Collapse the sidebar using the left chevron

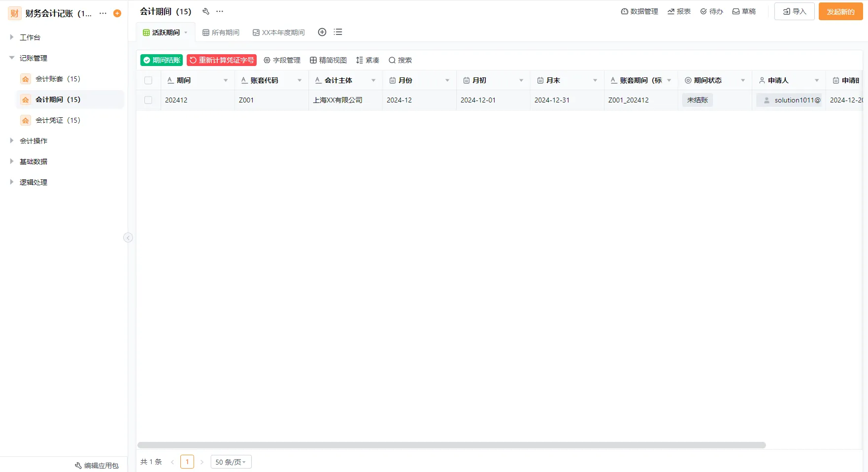[128, 237]
